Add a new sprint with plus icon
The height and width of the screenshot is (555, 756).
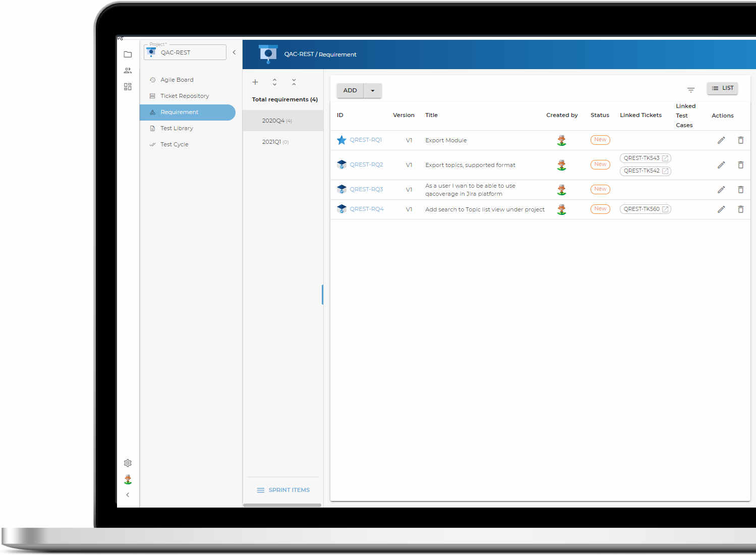pyautogui.click(x=255, y=82)
